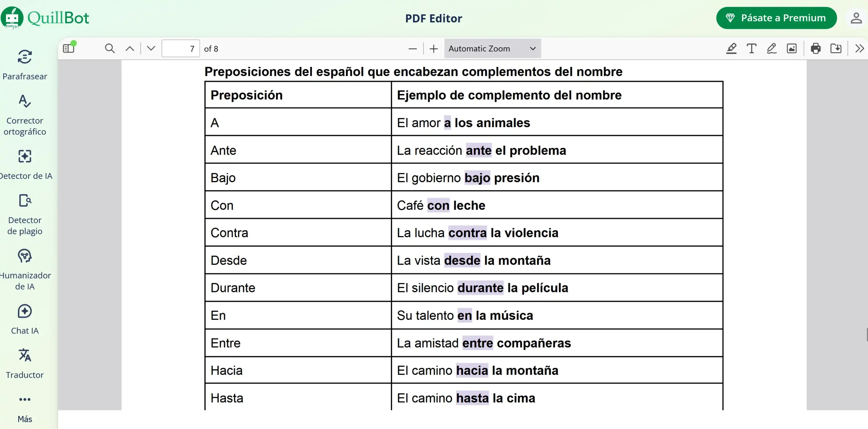Go to the previous page

[129, 48]
